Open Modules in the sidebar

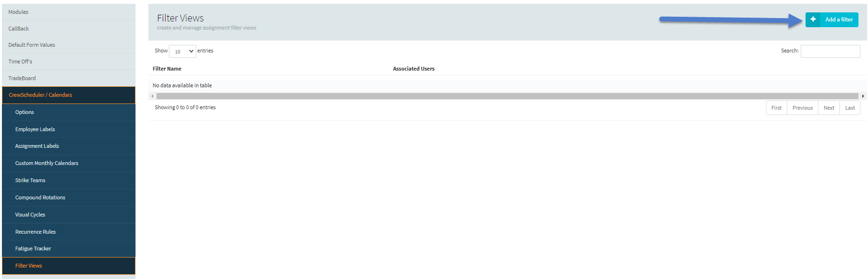(x=69, y=12)
